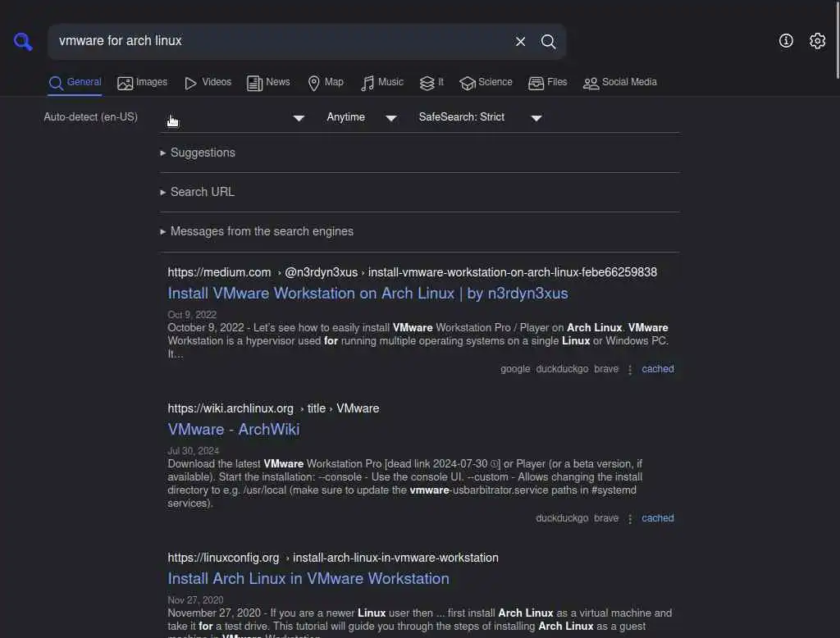This screenshot has width=840, height=638.
Task: Click the IT layers icon
Action: [x=427, y=83]
